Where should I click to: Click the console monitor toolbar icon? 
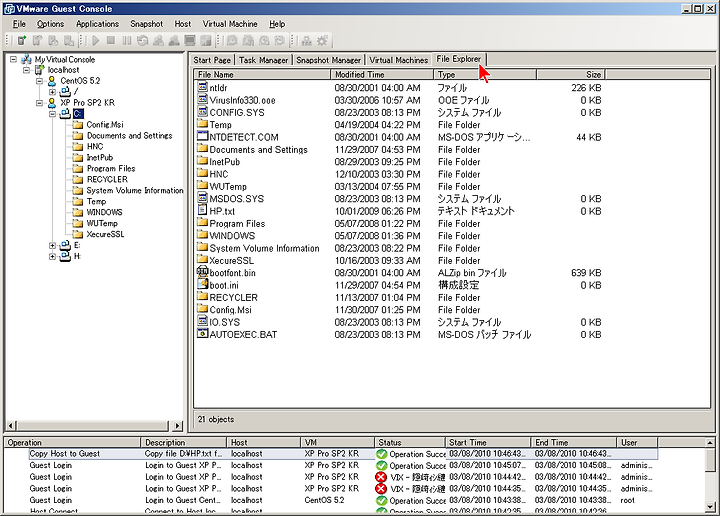190,40
